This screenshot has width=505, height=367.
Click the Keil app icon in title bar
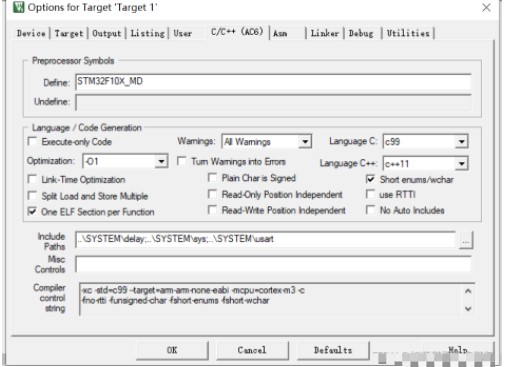[x=19, y=7]
